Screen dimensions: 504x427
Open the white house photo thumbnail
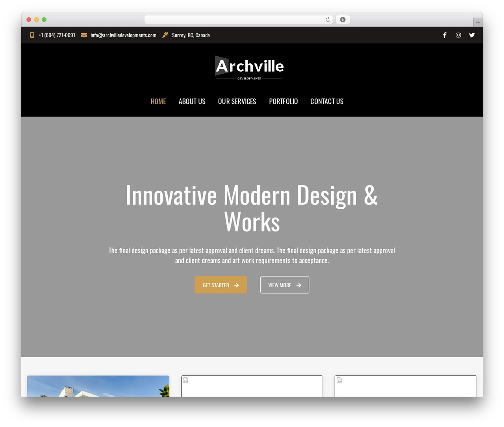point(98,386)
